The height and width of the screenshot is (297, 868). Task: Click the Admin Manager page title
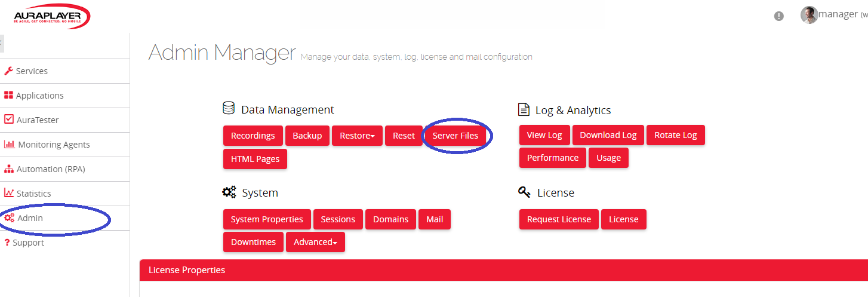tap(222, 53)
